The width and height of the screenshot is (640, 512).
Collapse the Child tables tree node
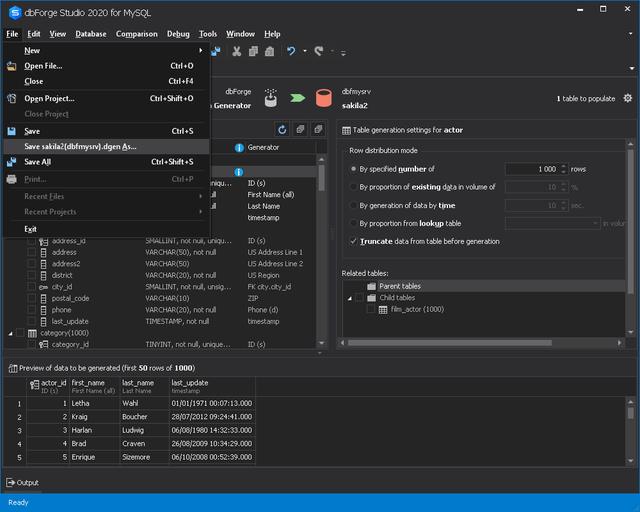click(x=347, y=298)
